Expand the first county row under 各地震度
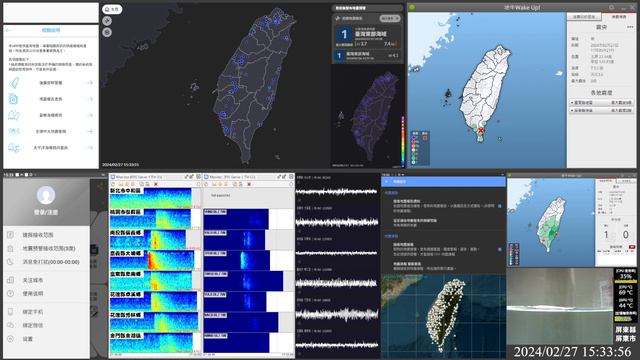 (x=602, y=102)
